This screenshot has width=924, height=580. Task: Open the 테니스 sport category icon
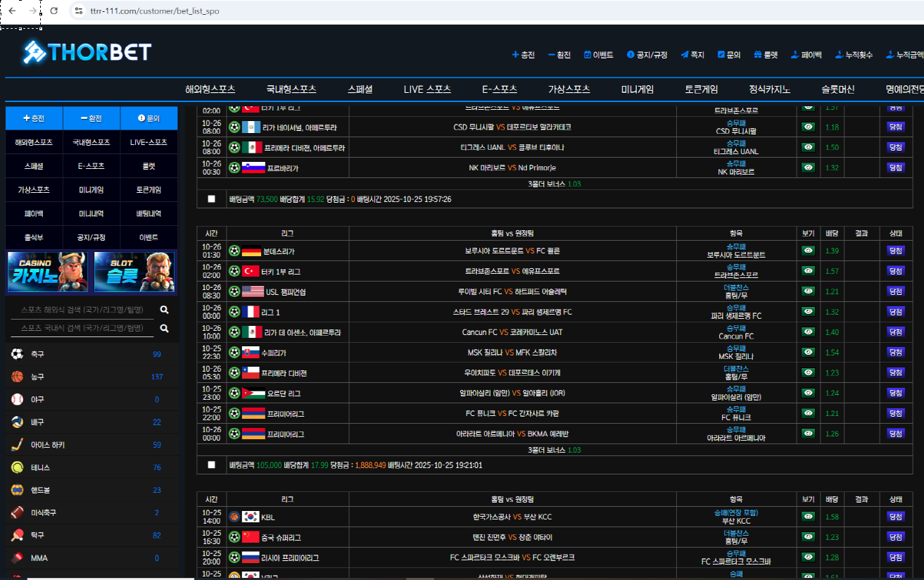coord(17,467)
